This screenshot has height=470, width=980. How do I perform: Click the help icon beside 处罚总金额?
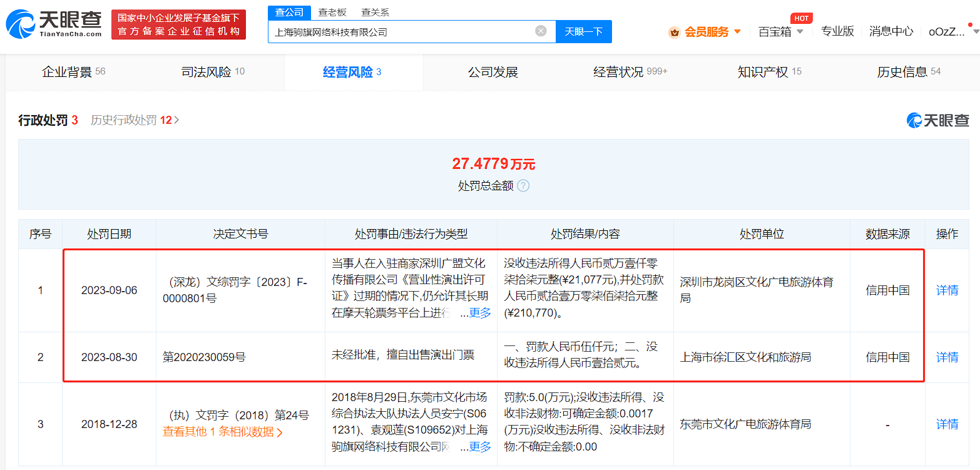coord(523,186)
